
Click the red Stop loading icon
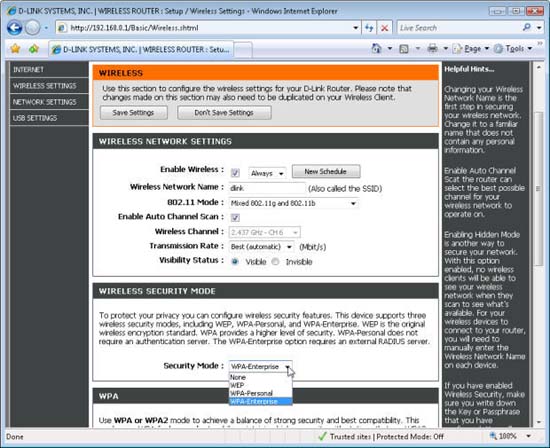click(x=384, y=28)
